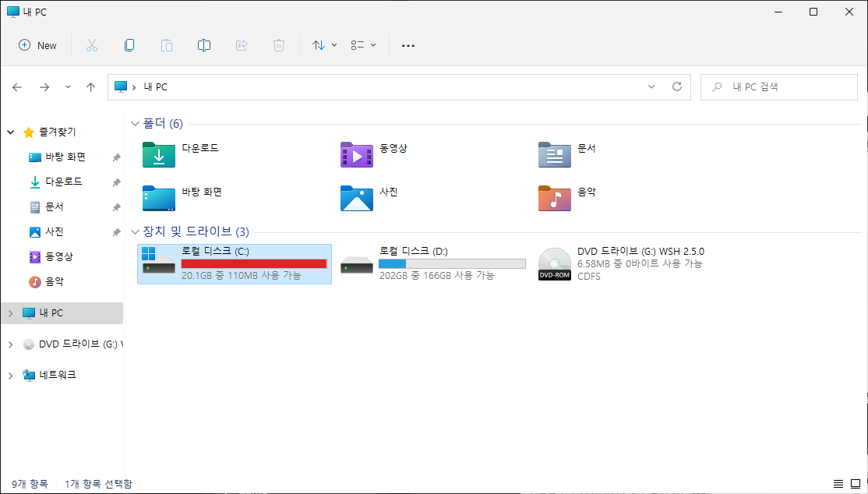Collapse the 장치 및 드라이브 (3) group
This screenshot has width=868, height=494.
click(x=135, y=232)
